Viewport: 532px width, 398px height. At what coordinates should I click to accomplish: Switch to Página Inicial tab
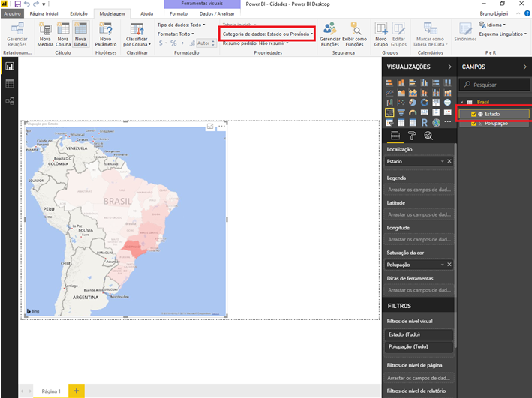(44, 14)
